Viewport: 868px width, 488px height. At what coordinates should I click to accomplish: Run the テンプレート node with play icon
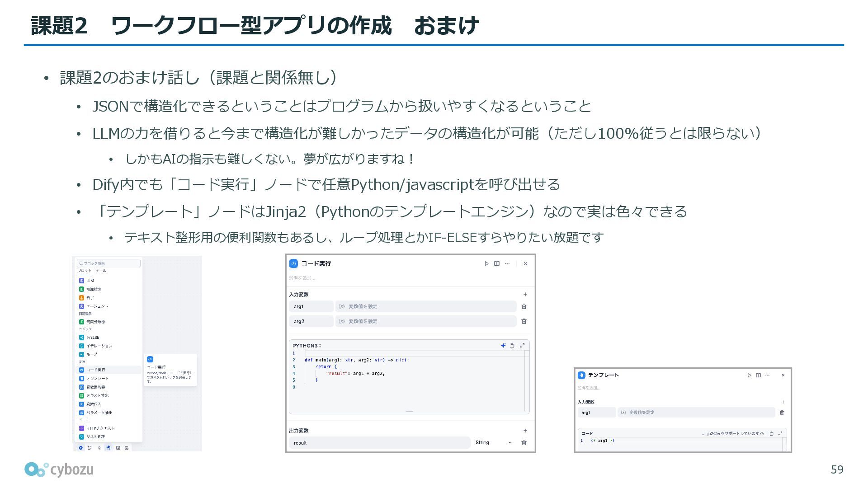pyautogui.click(x=750, y=375)
